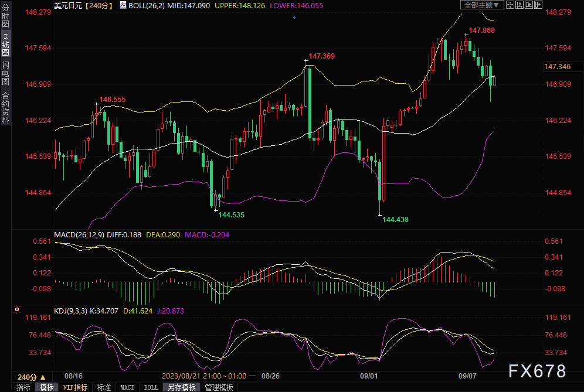The height and width of the screenshot is (392, 584).
Task: Click the MACD:-0.204 value
Action: pos(207,235)
